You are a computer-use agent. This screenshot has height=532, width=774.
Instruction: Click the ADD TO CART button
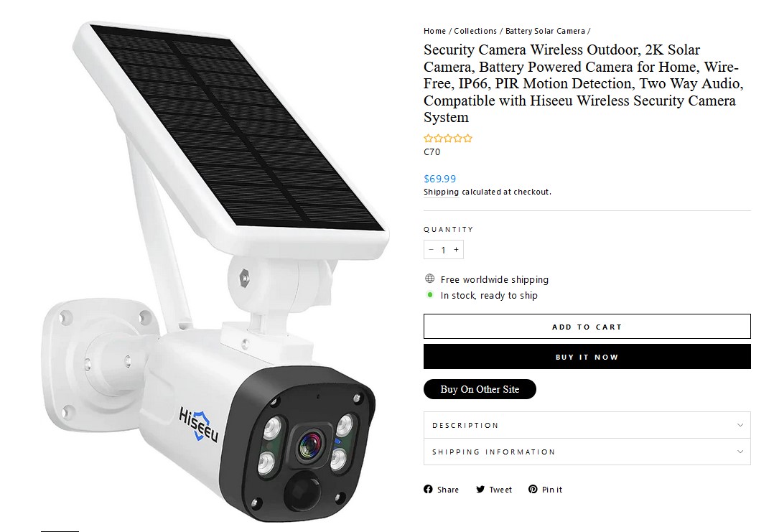(587, 326)
